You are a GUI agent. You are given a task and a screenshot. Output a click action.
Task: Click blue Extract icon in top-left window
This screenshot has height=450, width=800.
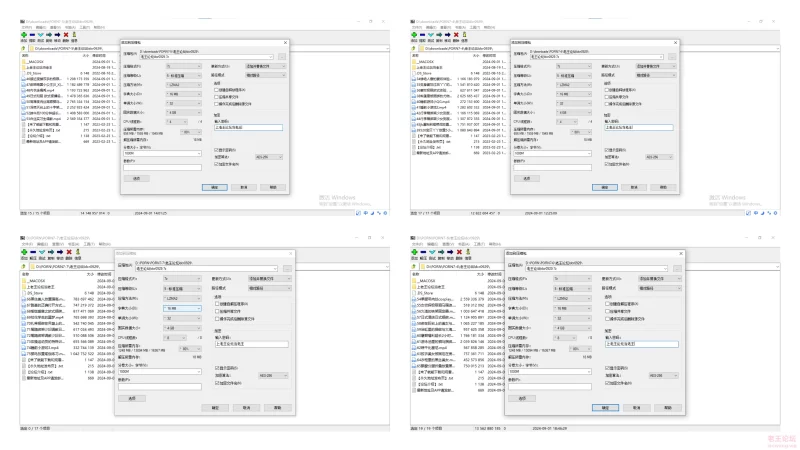pos(32,35)
